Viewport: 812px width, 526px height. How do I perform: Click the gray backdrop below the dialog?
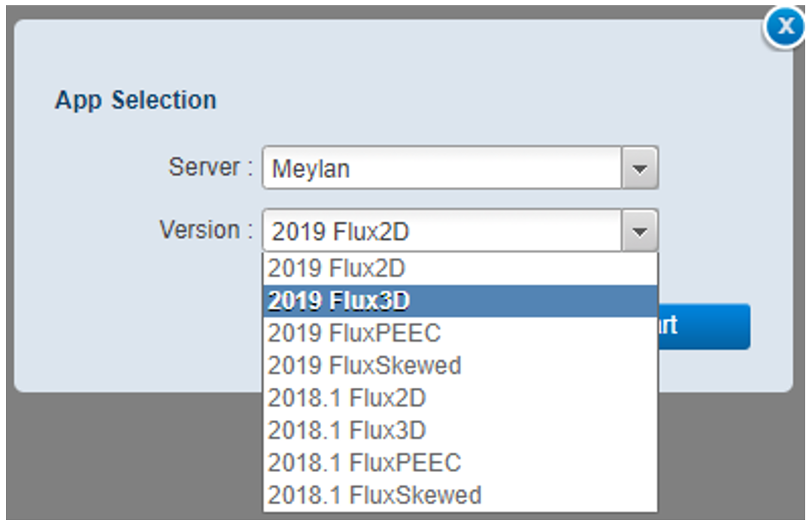pyautogui.click(x=135, y=458)
